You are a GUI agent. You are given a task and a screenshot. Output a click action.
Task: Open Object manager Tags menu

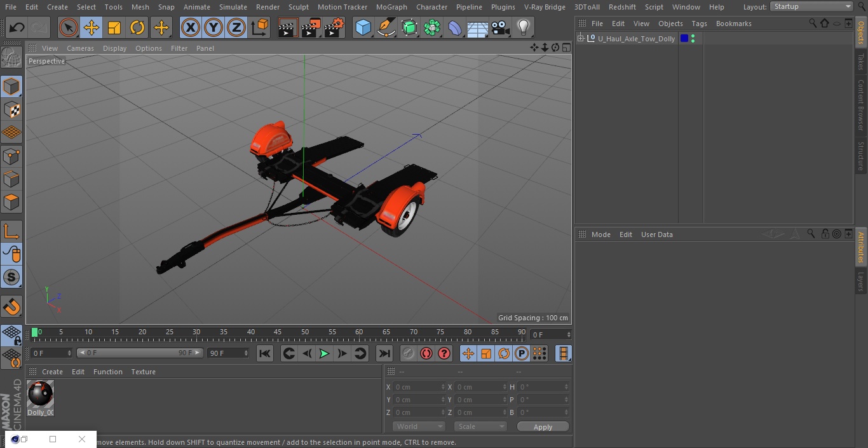[699, 24]
